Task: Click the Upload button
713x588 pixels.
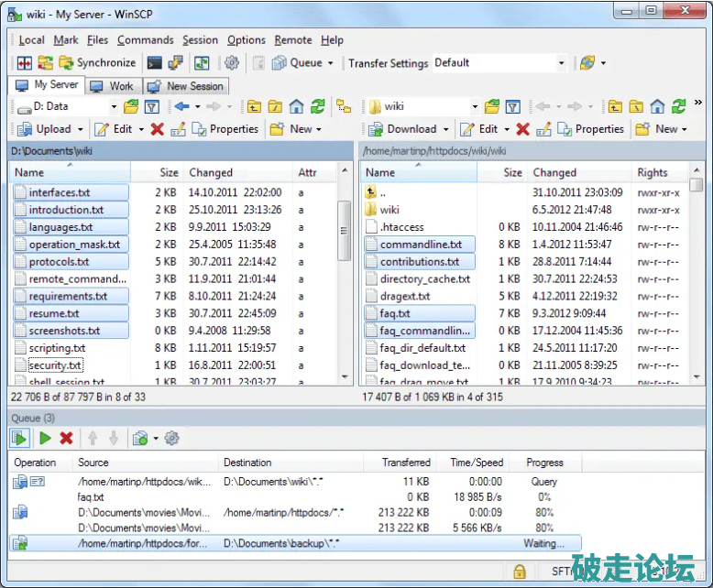Action: click(46, 129)
